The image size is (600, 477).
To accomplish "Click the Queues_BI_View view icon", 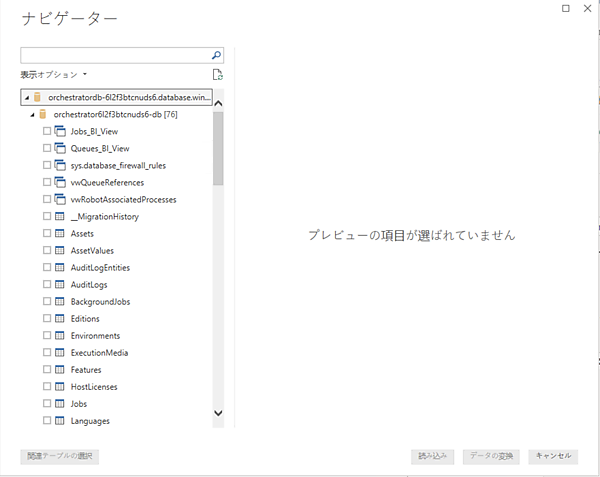I will point(60,148).
